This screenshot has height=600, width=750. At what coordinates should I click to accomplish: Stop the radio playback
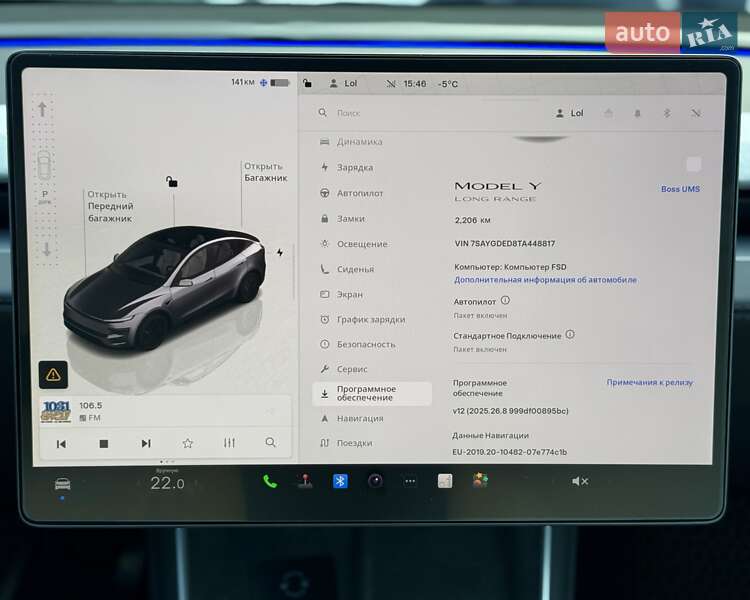tap(103, 444)
